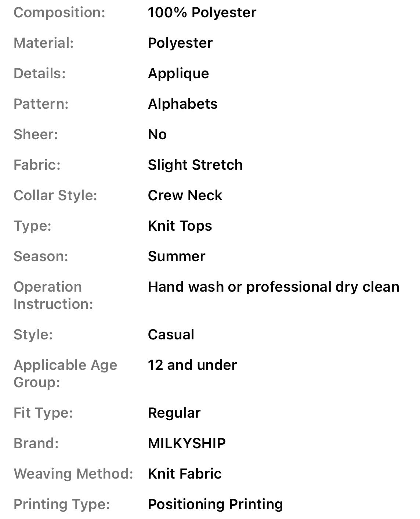Click the Collar Style label
Viewport: 420px width, 519px height.
(x=55, y=195)
